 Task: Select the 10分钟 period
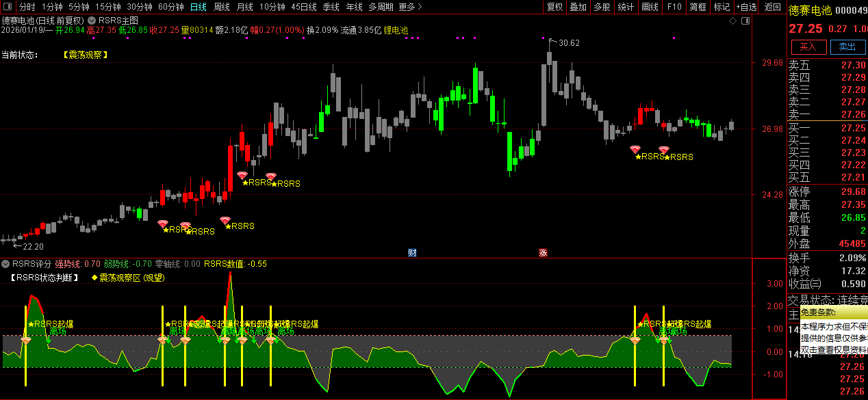(272, 7)
